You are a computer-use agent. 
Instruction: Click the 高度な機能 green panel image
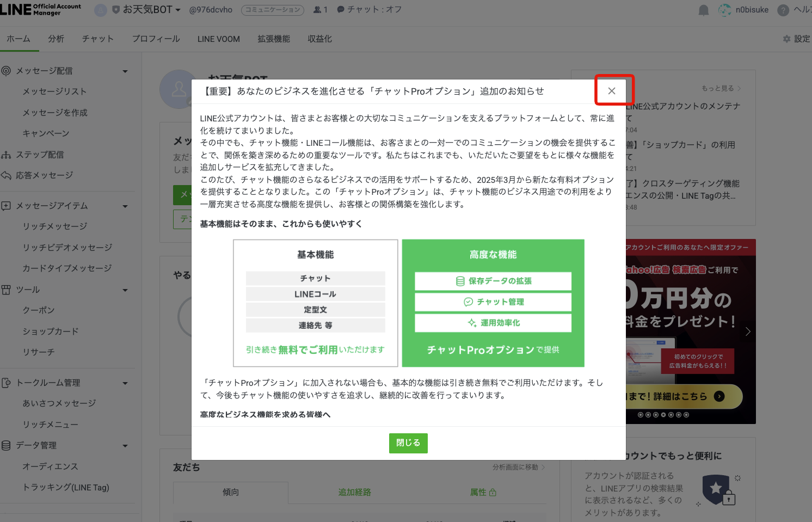(x=493, y=303)
